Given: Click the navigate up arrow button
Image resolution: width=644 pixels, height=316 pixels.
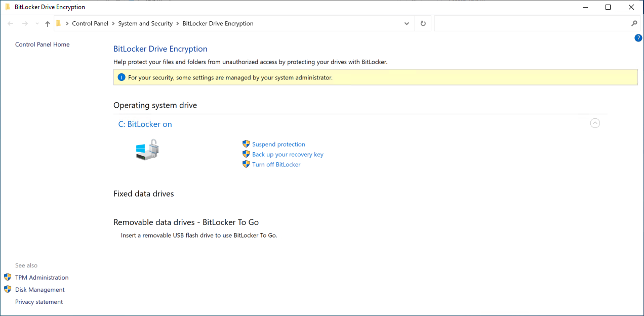Looking at the screenshot, I should pyautogui.click(x=47, y=23).
